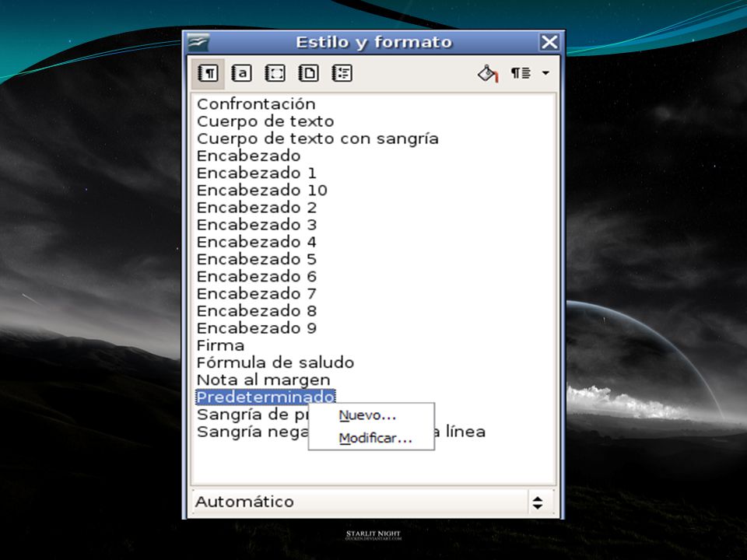Close the Estilo y formato window
The height and width of the screenshot is (560, 747).
pos(549,42)
